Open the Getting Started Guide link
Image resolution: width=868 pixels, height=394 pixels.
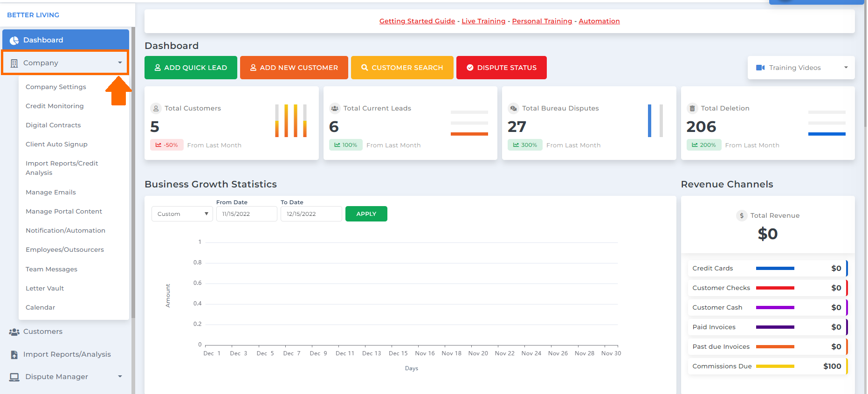417,21
